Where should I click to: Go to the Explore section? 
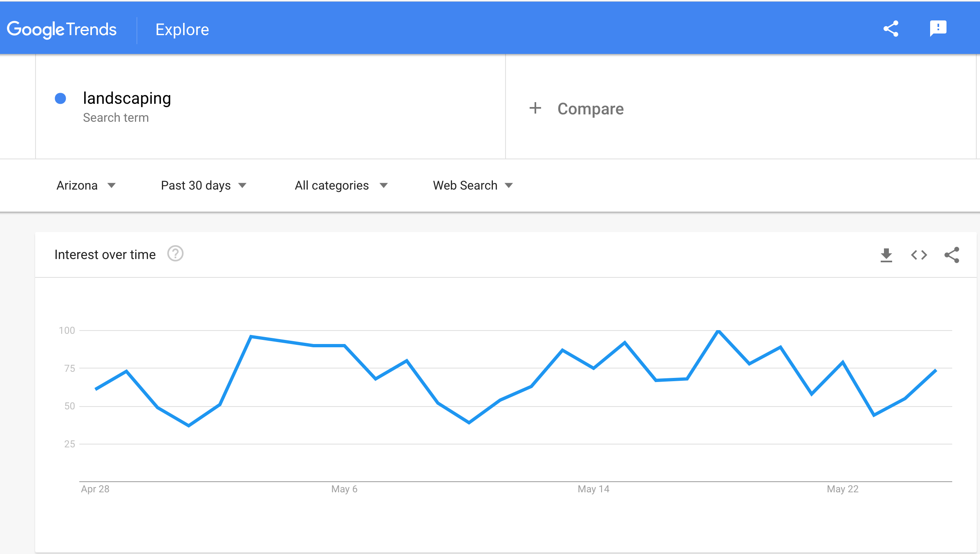pos(182,29)
